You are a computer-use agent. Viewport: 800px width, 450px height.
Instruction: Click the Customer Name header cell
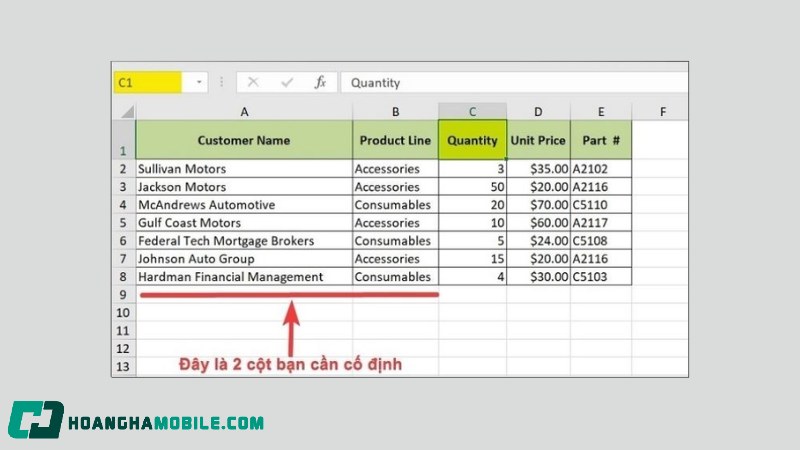click(244, 140)
